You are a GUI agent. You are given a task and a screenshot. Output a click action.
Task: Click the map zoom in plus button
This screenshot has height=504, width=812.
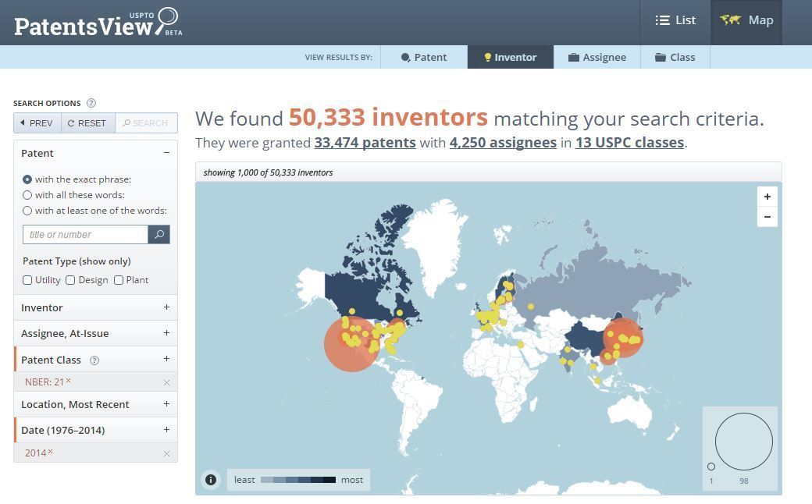767,197
